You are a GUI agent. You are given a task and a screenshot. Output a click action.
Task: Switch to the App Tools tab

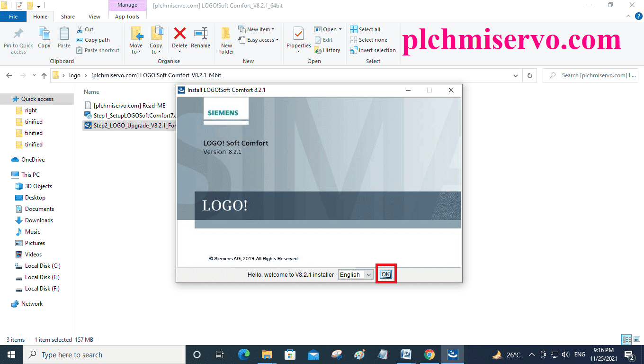[x=127, y=17]
